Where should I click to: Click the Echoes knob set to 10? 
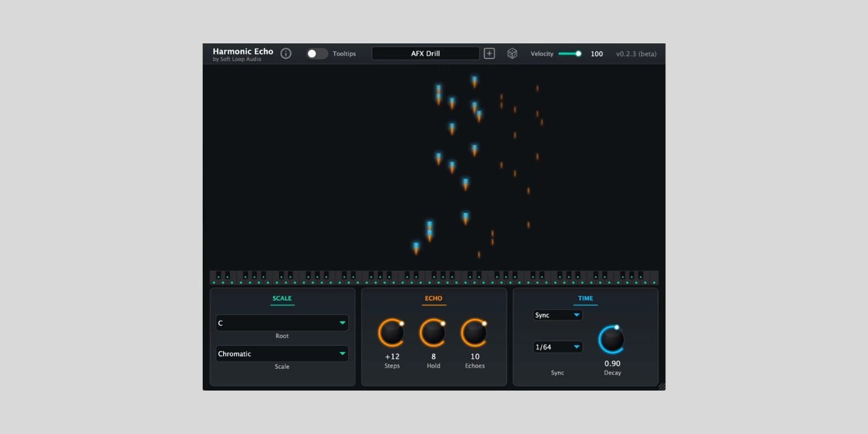[475, 332]
